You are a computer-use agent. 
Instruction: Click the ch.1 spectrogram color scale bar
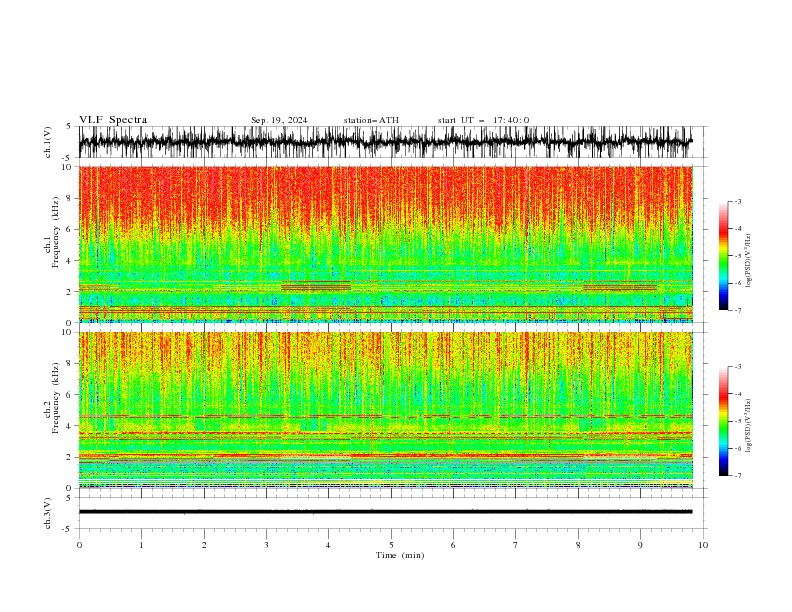(723, 256)
